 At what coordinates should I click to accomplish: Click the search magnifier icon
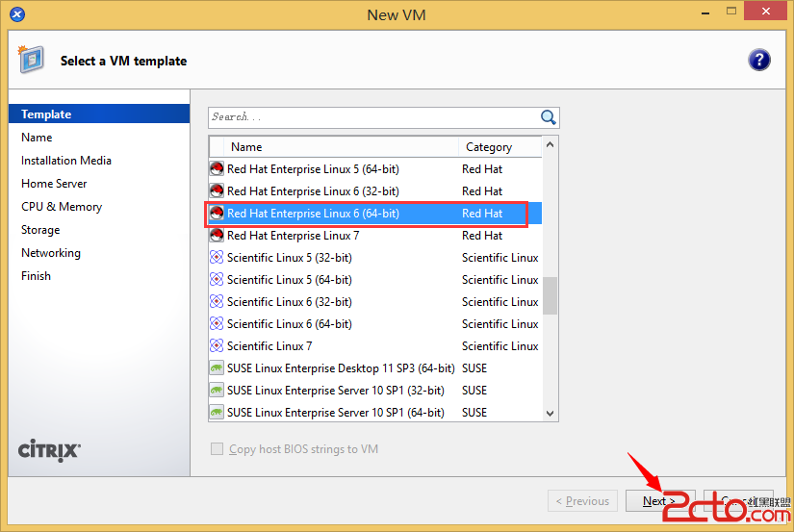pos(548,117)
